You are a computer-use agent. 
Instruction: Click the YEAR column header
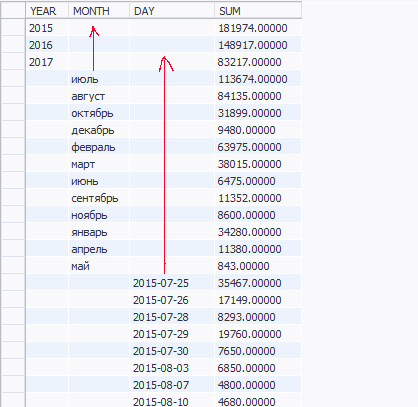coord(47,11)
